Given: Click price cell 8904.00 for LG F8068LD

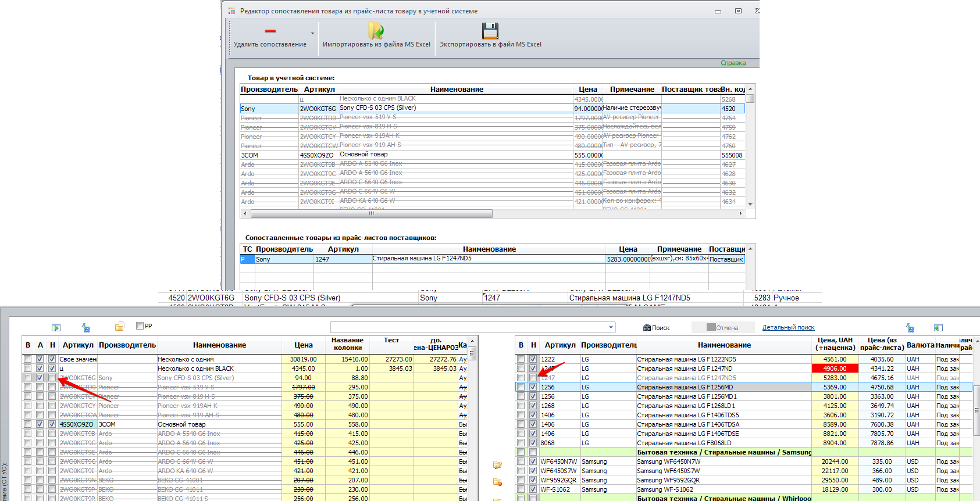Looking at the screenshot, I should click(835, 443).
